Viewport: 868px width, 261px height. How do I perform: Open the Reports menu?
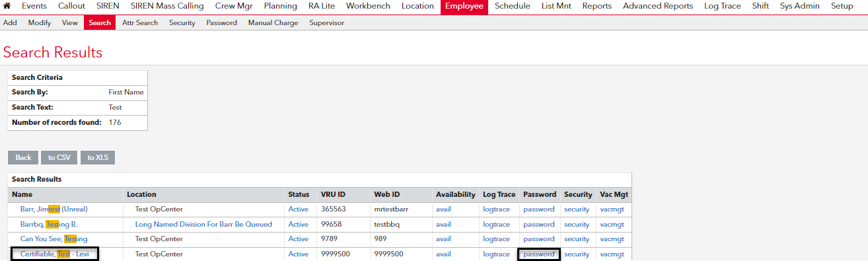click(x=597, y=6)
